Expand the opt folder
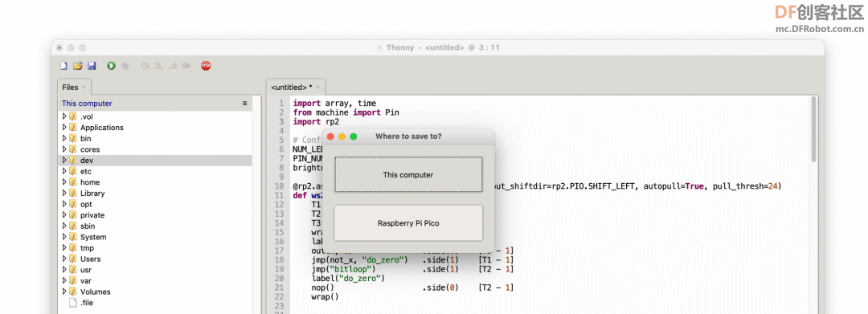The image size is (868, 314). (64, 204)
